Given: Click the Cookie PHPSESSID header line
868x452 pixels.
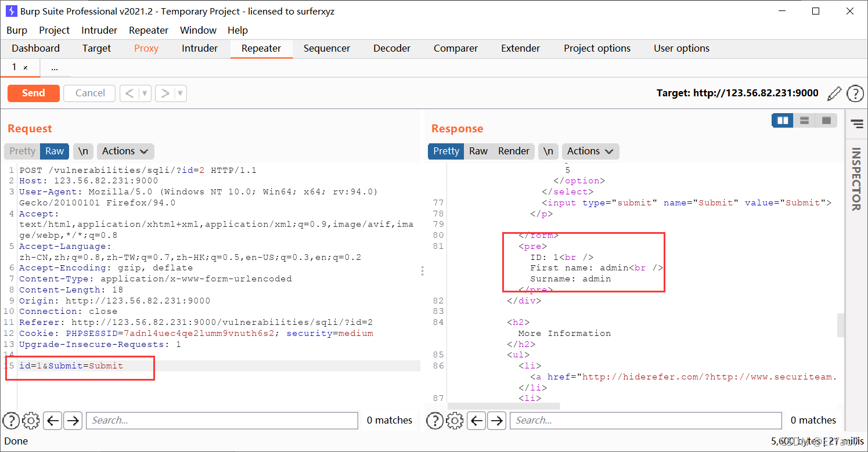Looking at the screenshot, I should pyautogui.click(x=196, y=333).
